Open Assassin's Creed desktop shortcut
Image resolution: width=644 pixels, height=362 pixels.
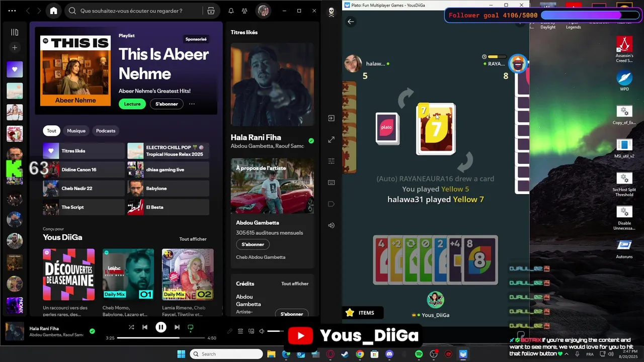[x=624, y=49]
